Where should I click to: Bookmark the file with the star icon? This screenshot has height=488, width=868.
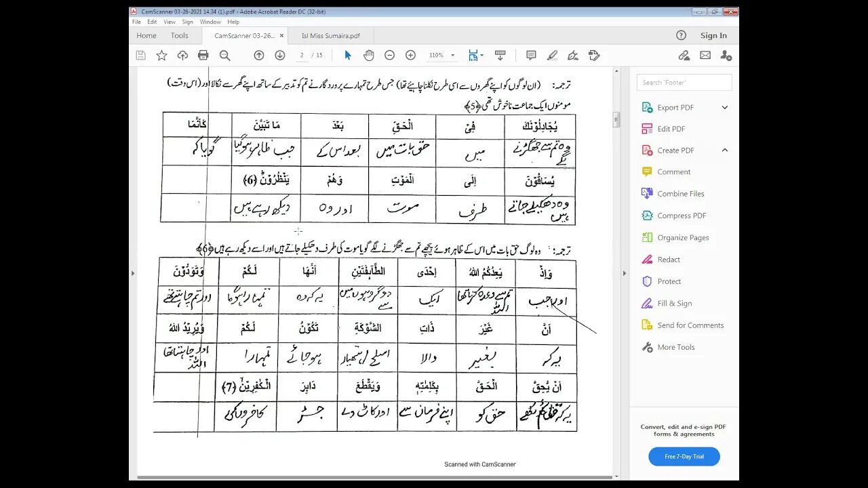pyautogui.click(x=161, y=56)
